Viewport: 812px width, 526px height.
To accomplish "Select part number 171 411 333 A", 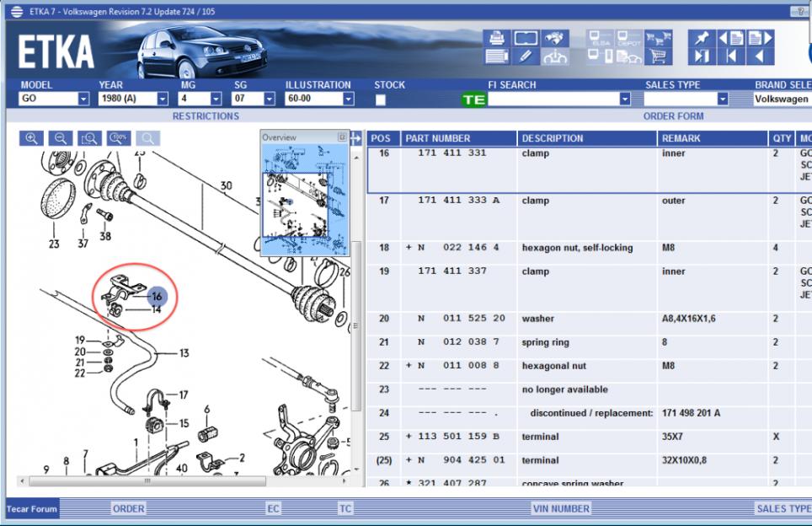I will point(459,200).
